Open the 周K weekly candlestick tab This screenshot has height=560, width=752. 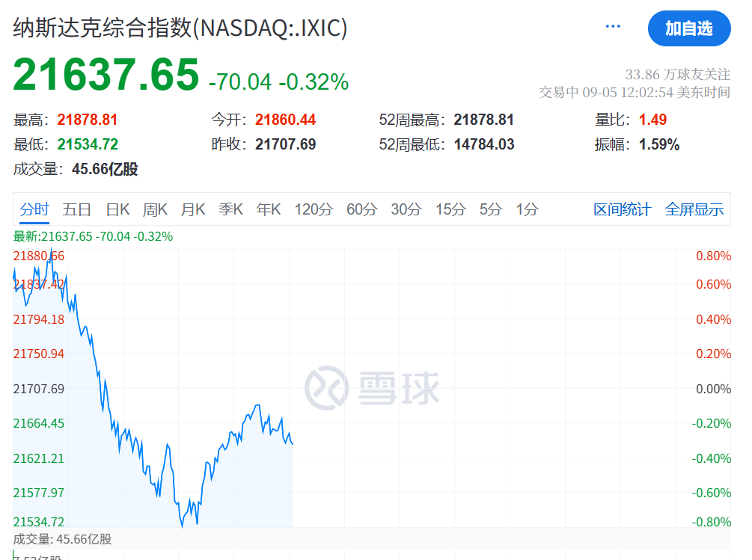tap(155, 209)
